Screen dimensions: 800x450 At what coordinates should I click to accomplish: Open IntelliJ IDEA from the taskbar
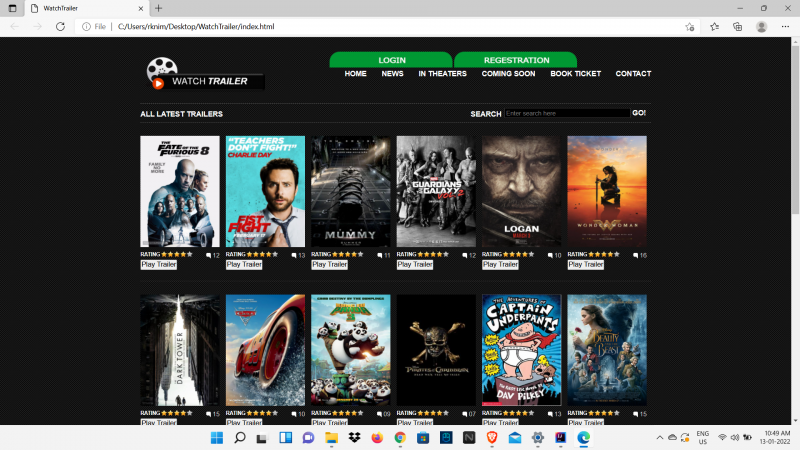(561, 438)
